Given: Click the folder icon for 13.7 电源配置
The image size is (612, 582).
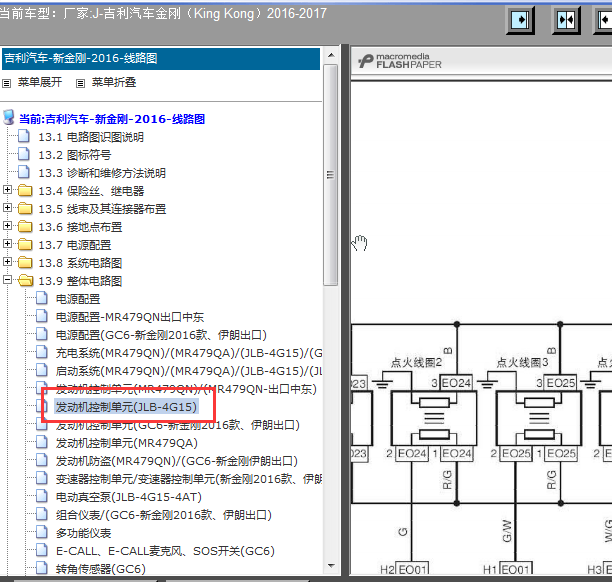Looking at the screenshot, I should (25, 244).
